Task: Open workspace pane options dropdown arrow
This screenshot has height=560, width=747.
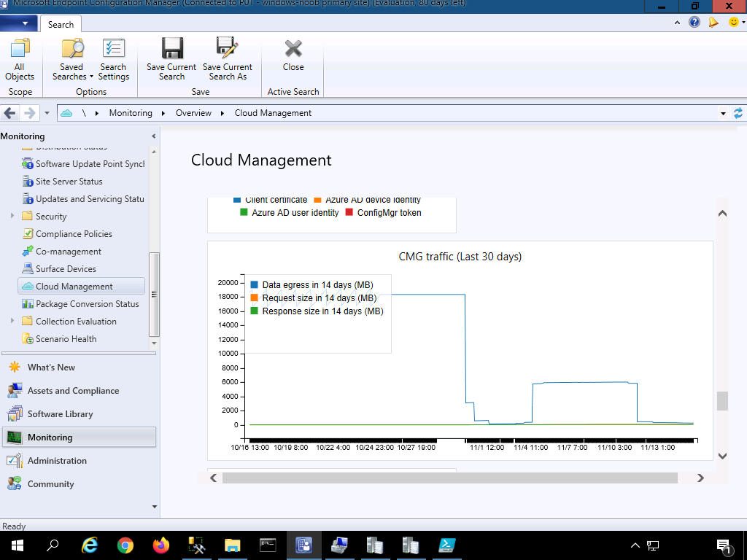Action: [155, 507]
